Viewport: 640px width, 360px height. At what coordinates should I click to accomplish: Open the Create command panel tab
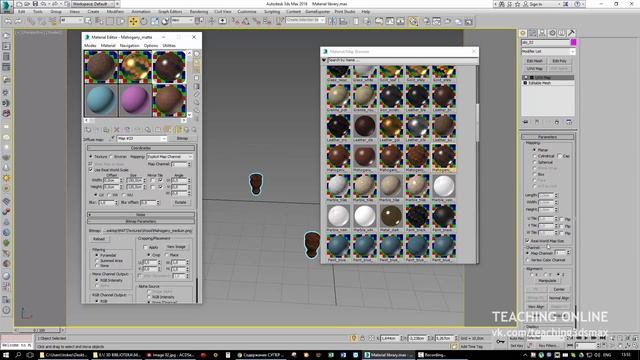[523, 33]
